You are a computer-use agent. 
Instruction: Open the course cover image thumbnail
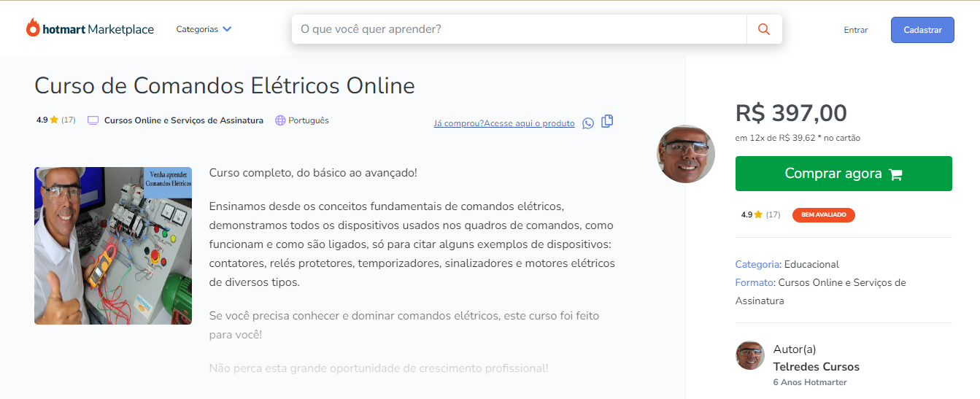(x=113, y=246)
